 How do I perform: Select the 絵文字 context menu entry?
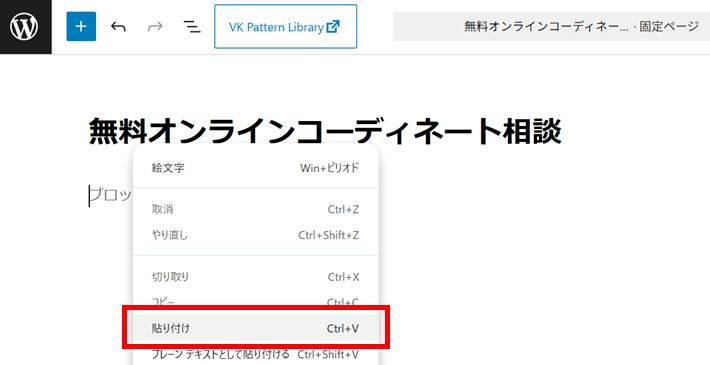(x=255, y=168)
